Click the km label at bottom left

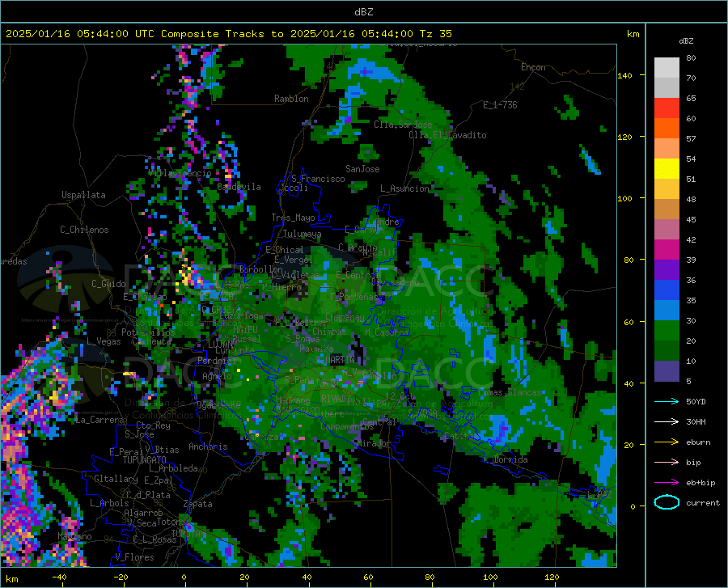coord(11,579)
